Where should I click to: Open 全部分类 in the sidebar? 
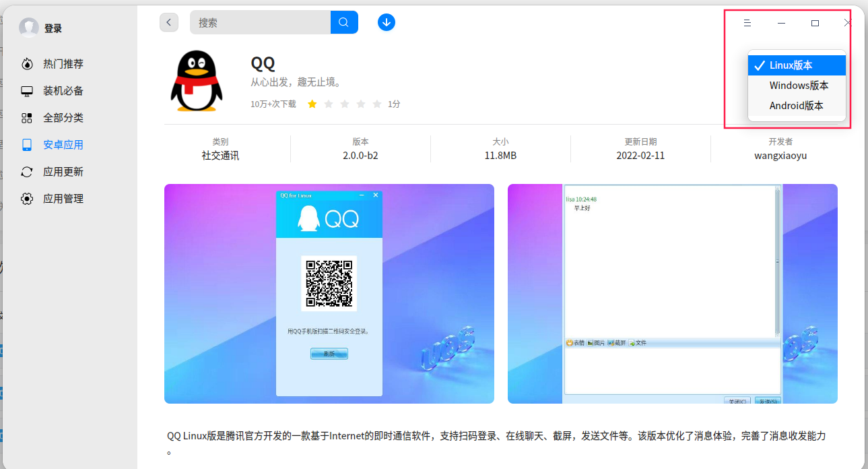[63, 118]
